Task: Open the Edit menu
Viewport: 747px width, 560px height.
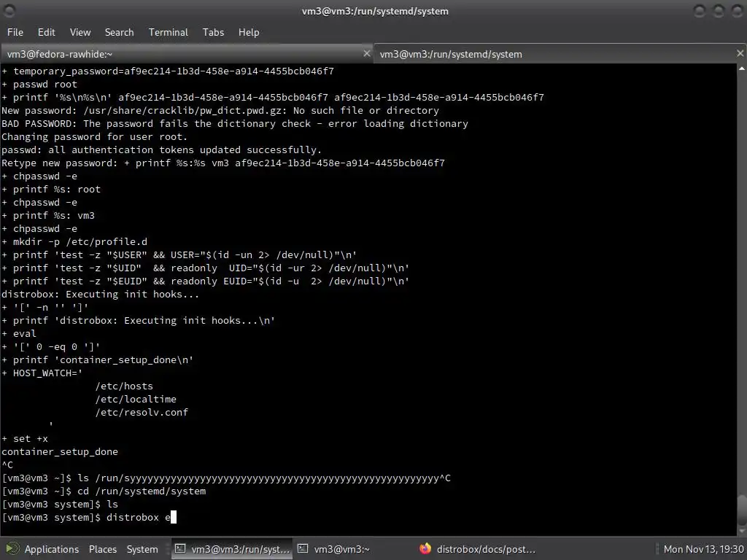Action: [x=46, y=32]
